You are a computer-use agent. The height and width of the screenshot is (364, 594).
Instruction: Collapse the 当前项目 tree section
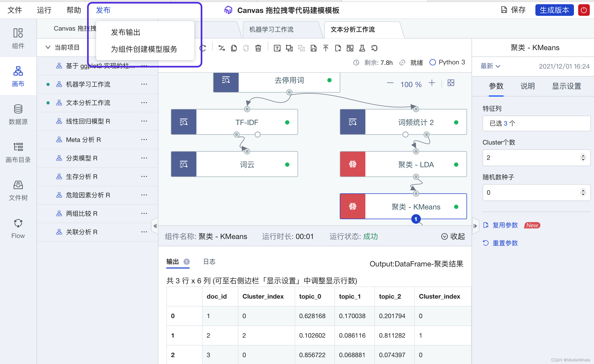[x=48, y=47]
